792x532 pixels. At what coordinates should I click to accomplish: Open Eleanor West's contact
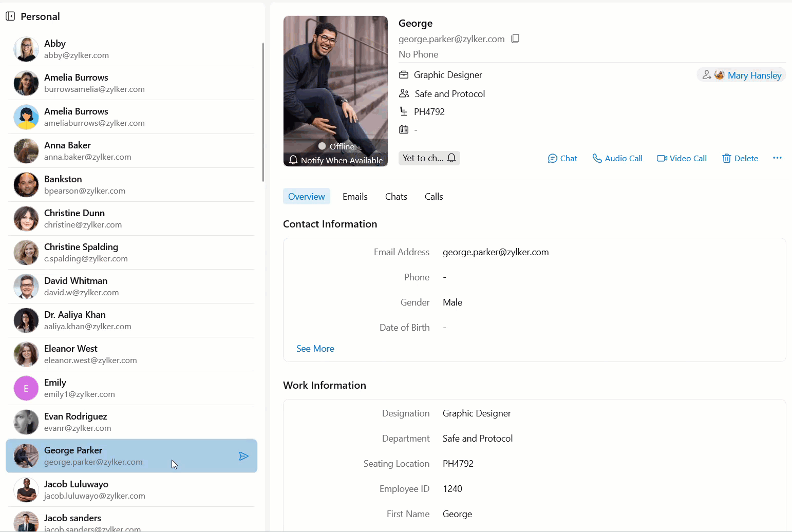(x=131, y=354)
